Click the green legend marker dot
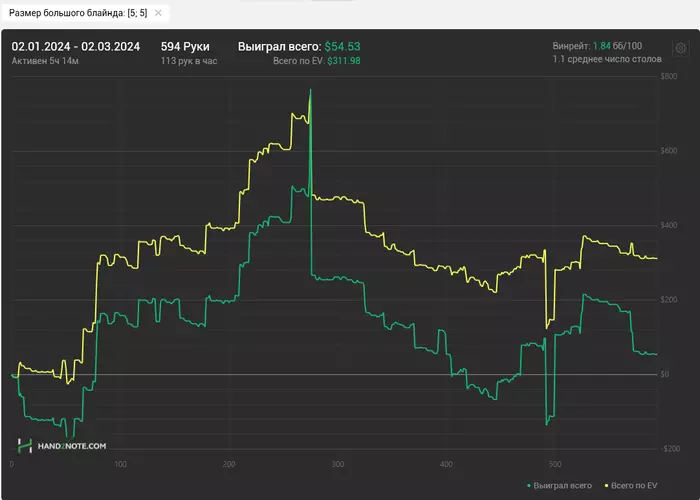Image resolution: width=700 pixels, height=500 pixels. coord(529,486)
